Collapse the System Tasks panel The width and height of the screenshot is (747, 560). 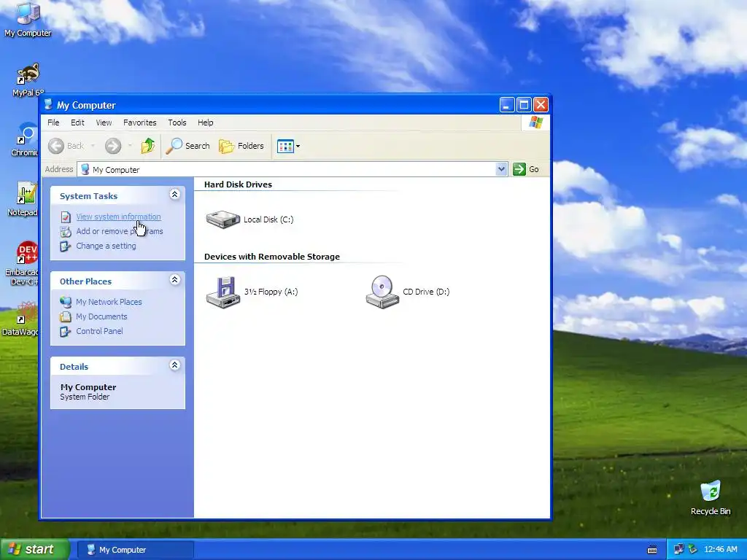[x=175, y=194]
